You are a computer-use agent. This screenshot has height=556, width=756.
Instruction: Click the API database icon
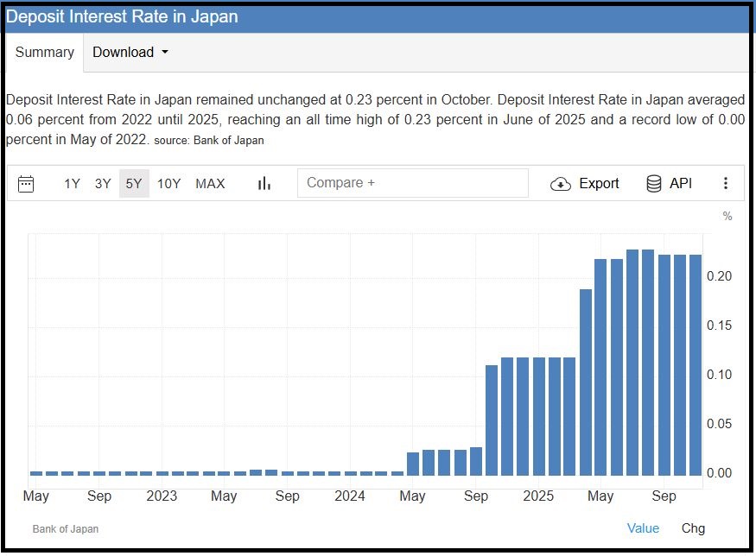(x=654, y=184)
